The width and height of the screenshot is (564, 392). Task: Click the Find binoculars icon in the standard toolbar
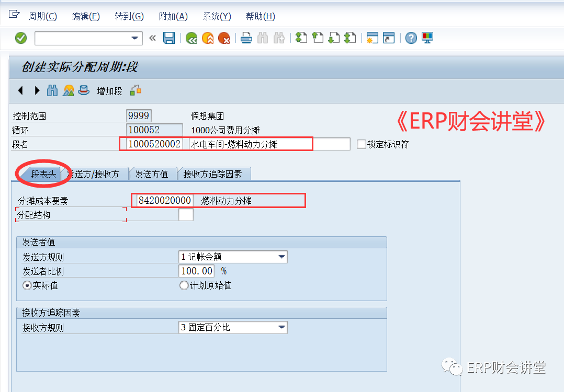(x=263, y=38)
